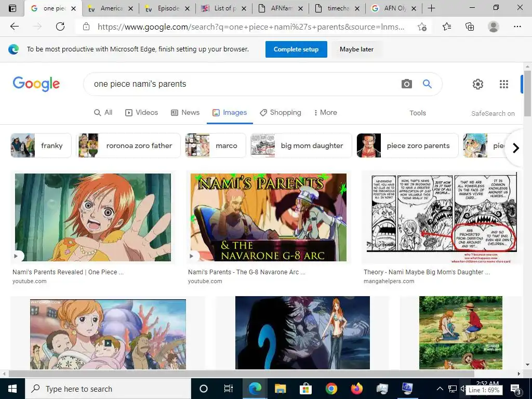Screen dimensions: 532x399
Task: Open a new tab with plus icon
Action: tap(431, 8)
